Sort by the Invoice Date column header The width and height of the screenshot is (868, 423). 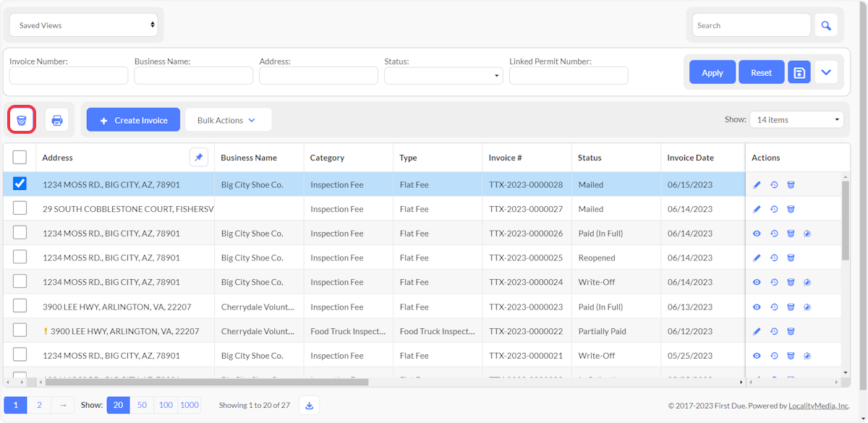pyautogui.click(x=690, y=158)
